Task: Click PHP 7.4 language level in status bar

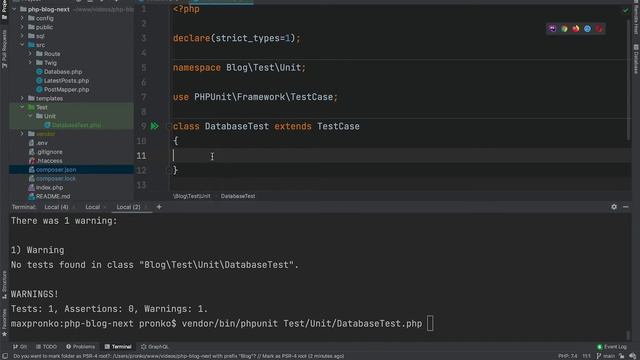Action: pos(568,356)
